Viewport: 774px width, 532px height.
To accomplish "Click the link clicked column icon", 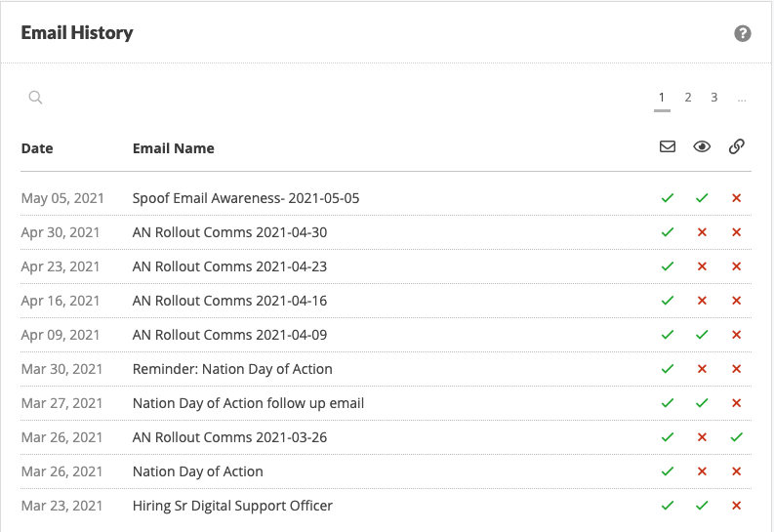I will click(737, 146).
